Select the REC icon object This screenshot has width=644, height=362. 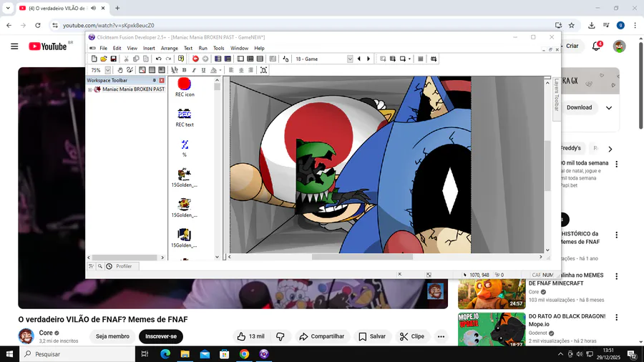point(185,87)
